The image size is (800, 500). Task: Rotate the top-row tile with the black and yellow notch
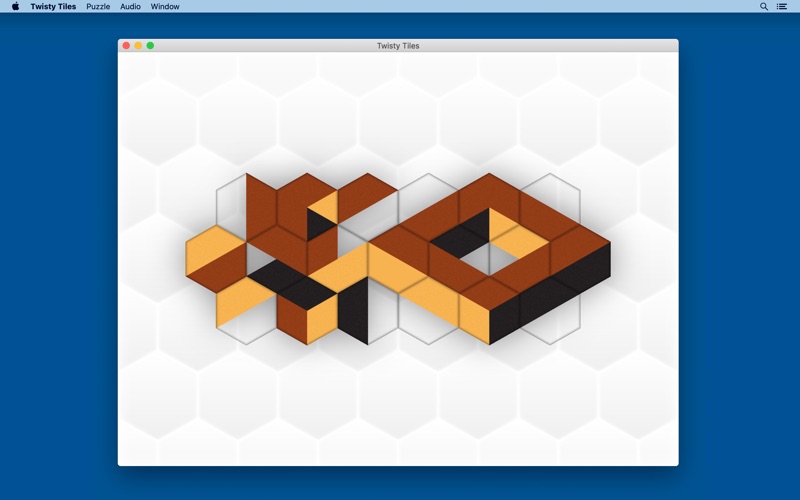(x=307, y=207)
